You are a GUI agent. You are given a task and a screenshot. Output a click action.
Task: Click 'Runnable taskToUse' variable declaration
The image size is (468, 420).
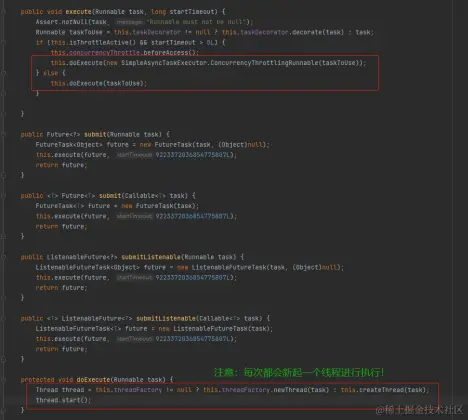click(x=69, y=32)
